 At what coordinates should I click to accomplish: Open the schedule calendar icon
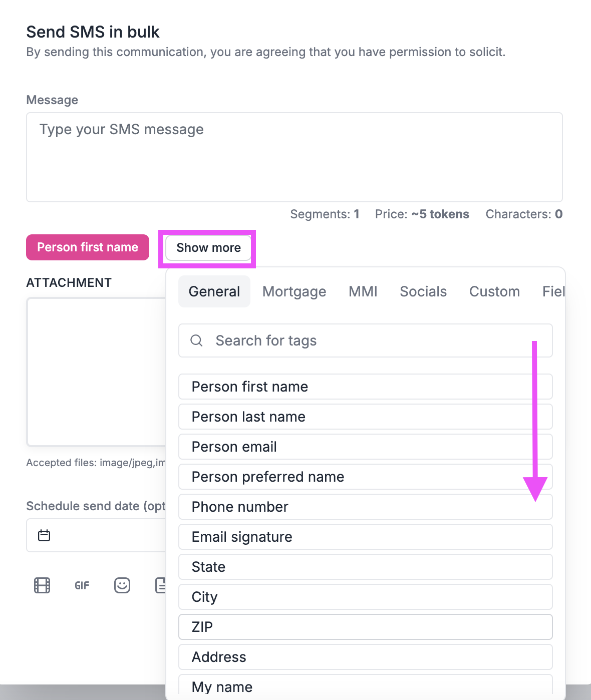point(44,535)
